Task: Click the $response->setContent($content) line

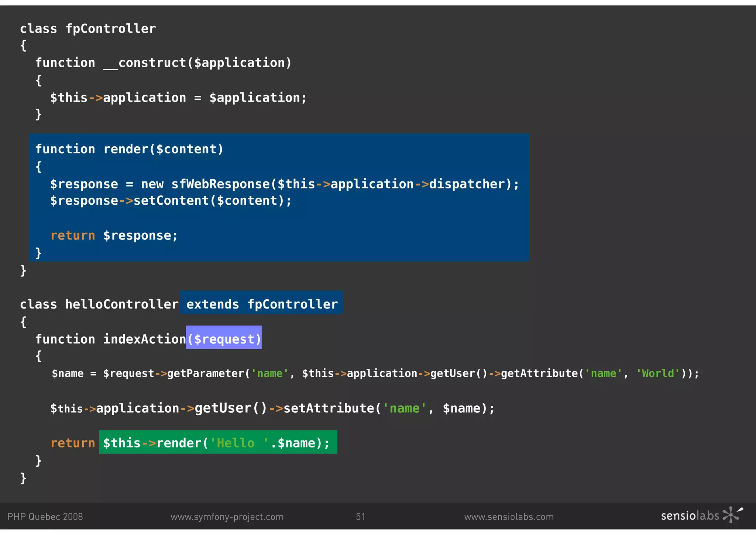Action: tap(171, 200)
